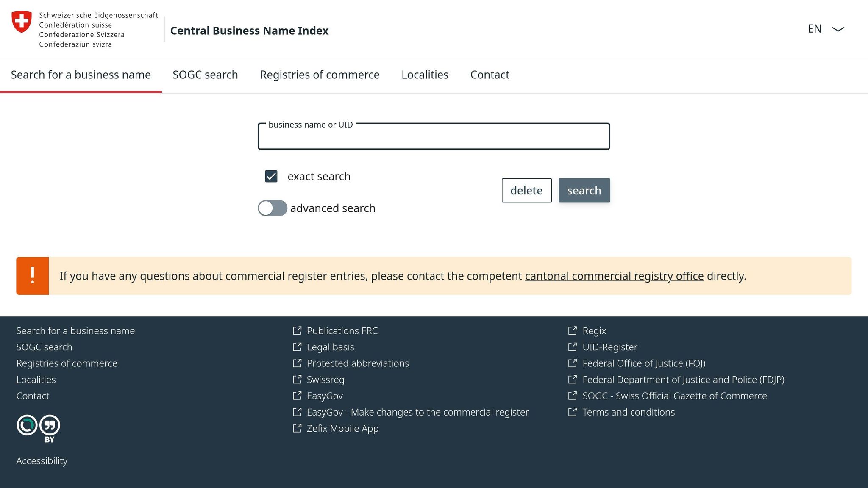Click external link icon next to Swissreg

pos(297,379)
